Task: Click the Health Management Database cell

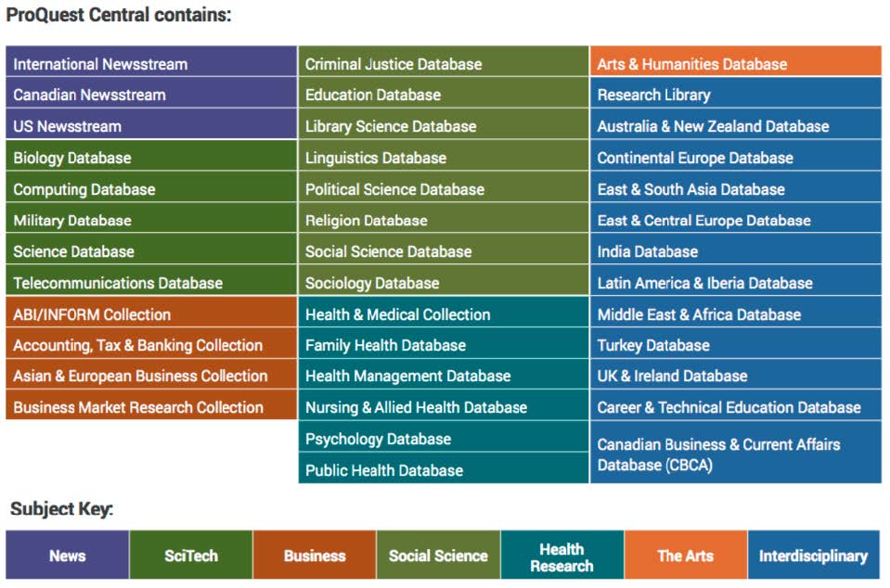Action: pyautogui.click(x=444, y=375)
